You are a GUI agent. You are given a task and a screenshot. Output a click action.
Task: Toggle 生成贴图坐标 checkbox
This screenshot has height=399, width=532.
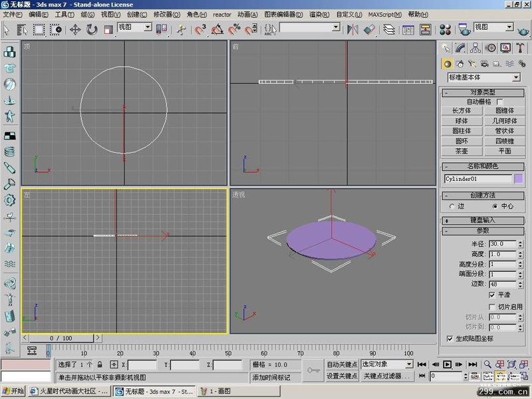click(x=450, y=338)
